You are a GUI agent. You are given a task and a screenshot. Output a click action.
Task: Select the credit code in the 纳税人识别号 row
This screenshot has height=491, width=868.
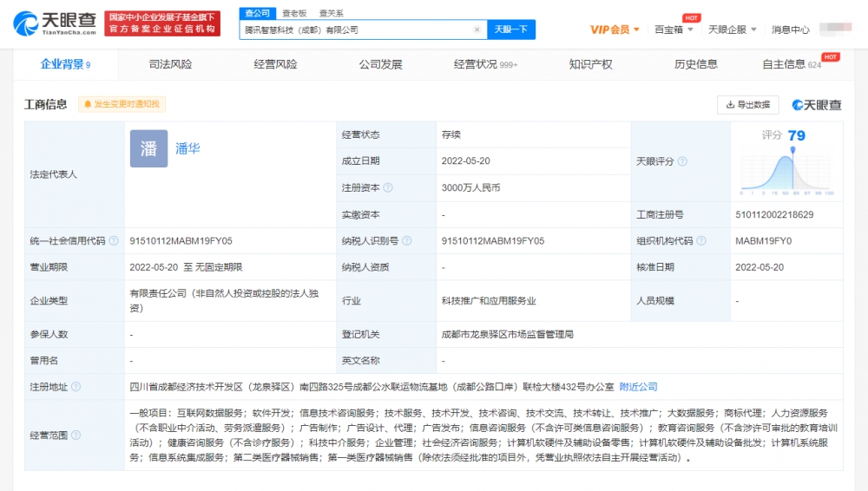pyautogui.click(x=493, y=241)
